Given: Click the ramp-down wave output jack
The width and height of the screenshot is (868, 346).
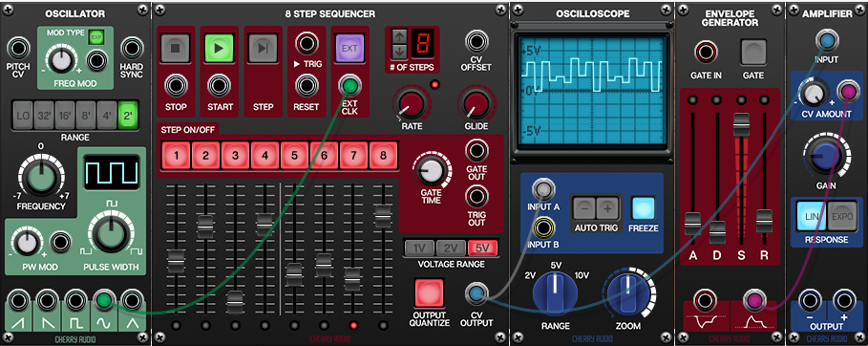Looking at the screenshot, I should tap(48, 300).
